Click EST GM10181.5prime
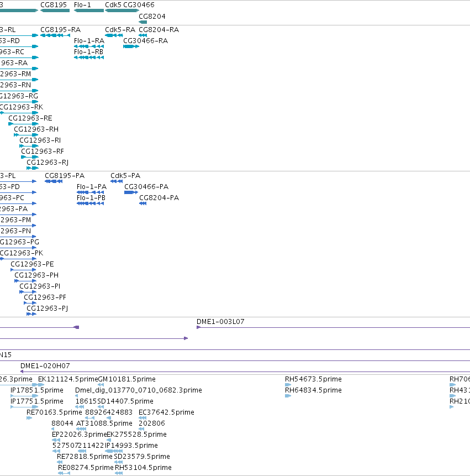This screenshot has height=476, width=470. 101,385
